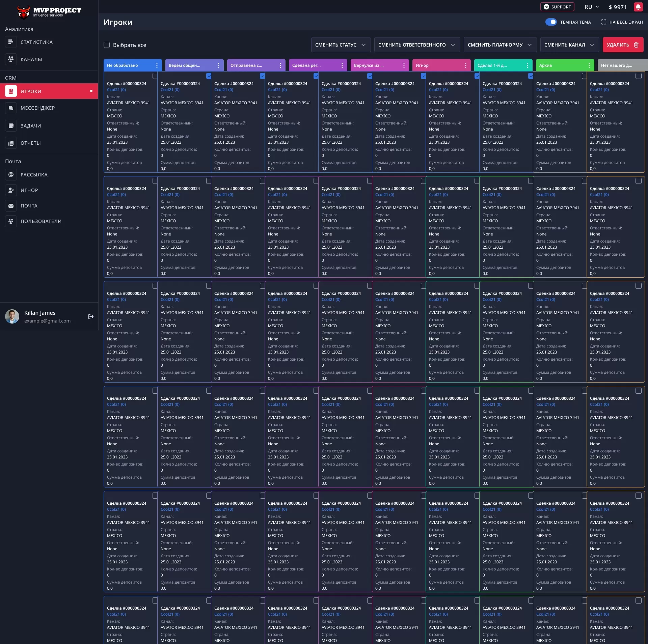Click Killan James profile avatar

tap(12, 316)
